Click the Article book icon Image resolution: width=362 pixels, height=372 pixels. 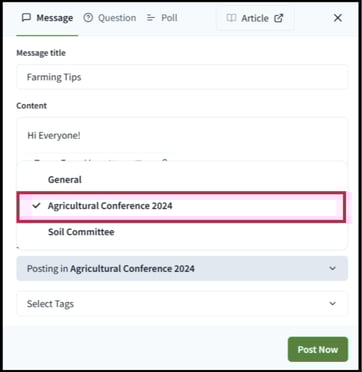231,18
